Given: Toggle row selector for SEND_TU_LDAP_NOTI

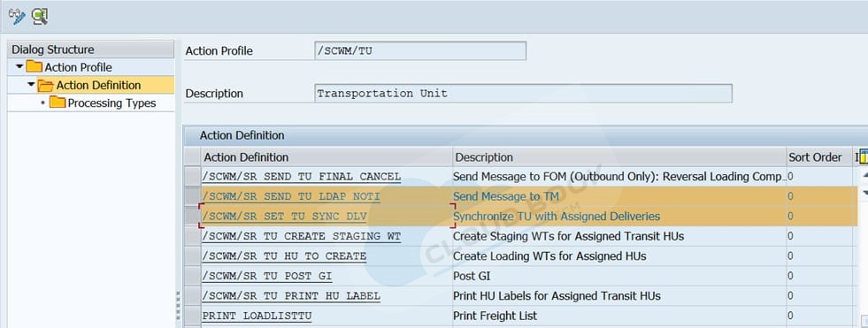Looking at the screenshot, I should click(x=192, y=196).
